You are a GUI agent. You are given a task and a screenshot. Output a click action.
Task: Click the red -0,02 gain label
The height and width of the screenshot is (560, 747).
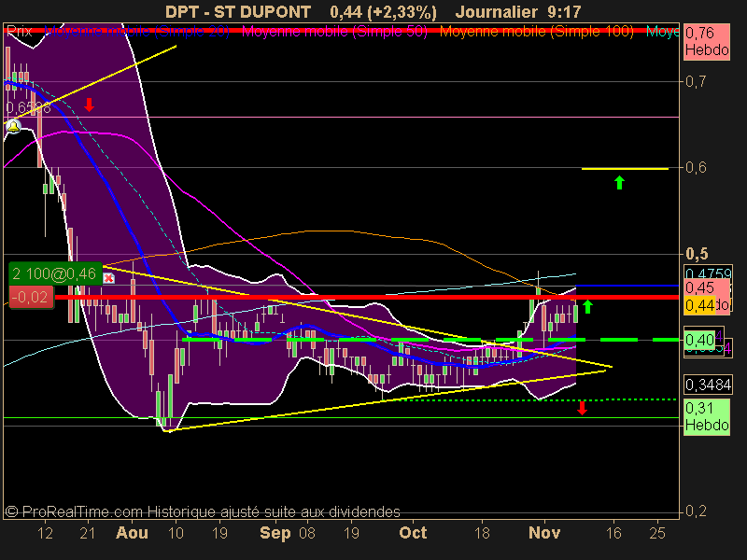click(31, 297)
